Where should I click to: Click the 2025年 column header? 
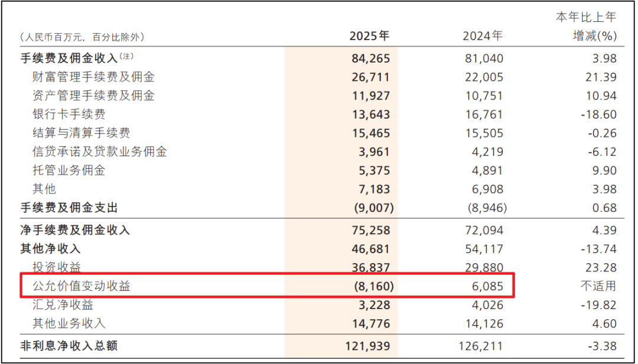pos(369,37)
